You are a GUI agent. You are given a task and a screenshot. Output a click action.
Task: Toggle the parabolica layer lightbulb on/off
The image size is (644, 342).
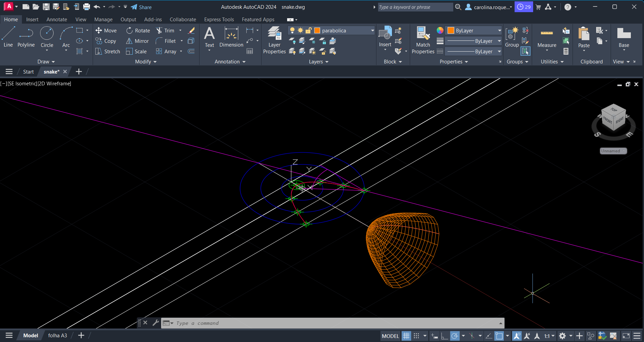pyautogui.click(x=292, y=31)
